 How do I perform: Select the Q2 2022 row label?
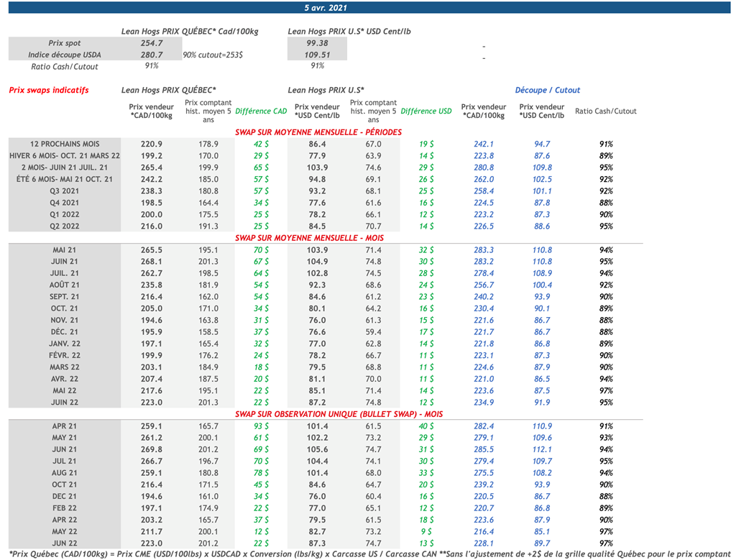tap(65, 226)
